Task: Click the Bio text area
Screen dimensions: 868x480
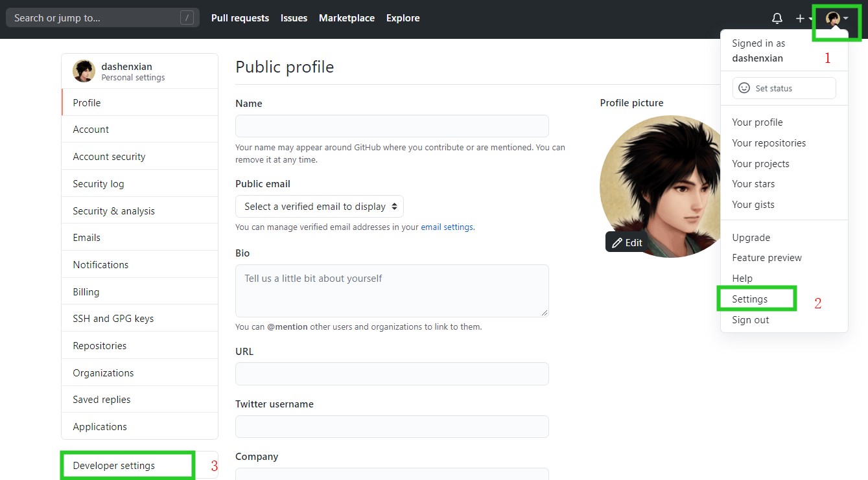Action: pos(392,290)
